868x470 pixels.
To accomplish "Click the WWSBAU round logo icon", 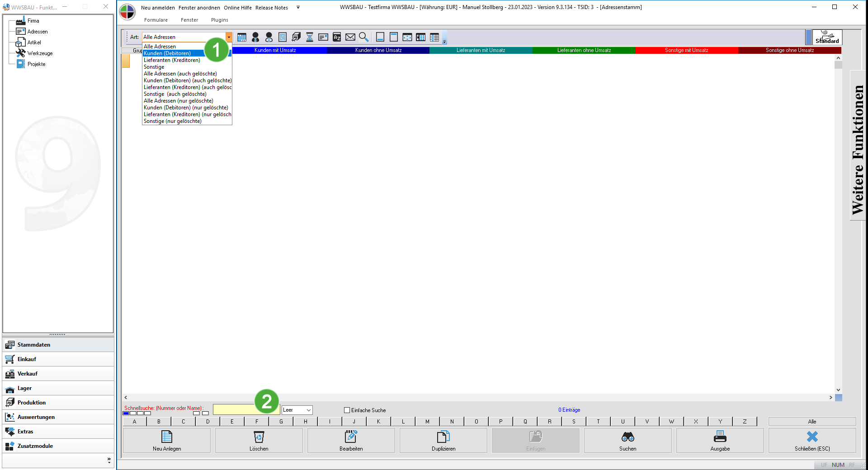I will 127,12.
